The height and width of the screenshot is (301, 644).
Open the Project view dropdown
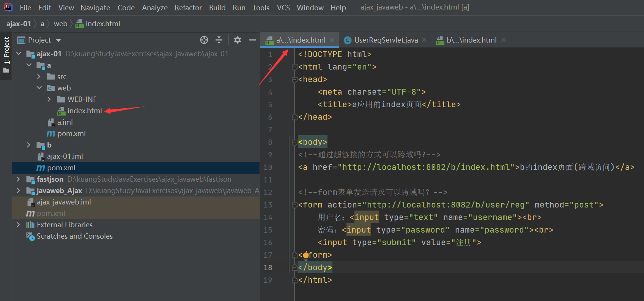[58, 40]
